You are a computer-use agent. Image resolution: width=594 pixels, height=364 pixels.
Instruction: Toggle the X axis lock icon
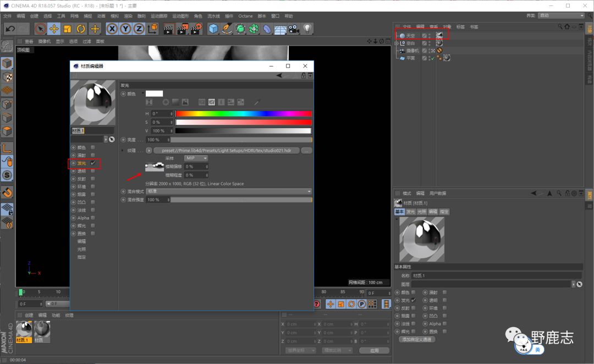(112, 29)
